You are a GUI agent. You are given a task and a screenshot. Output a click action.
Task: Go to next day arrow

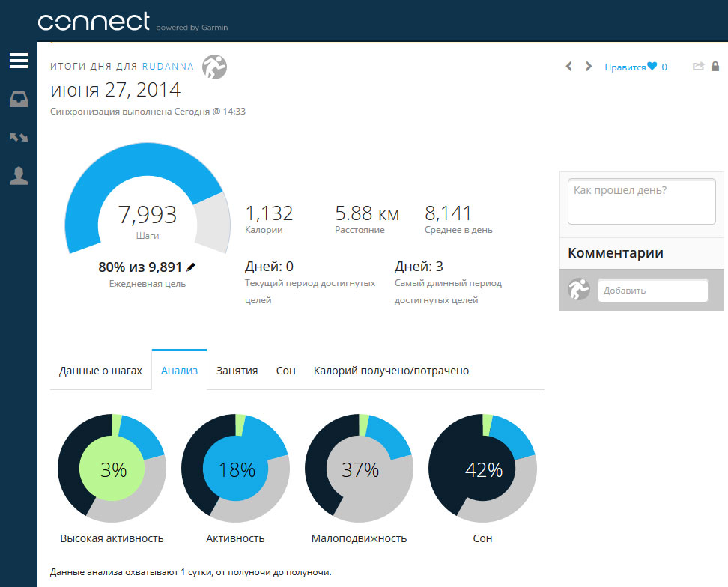pyautogui.click(x=589, y=67)
